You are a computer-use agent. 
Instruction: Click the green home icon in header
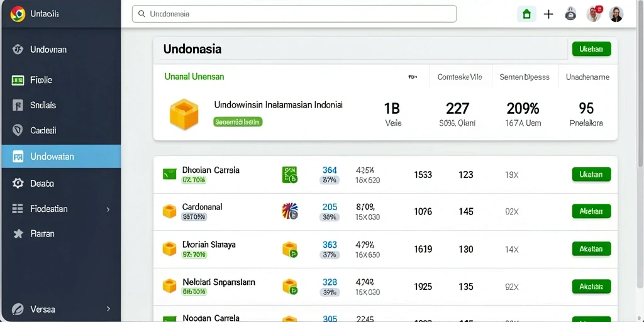pyautogui.click(x=526, y=14)
